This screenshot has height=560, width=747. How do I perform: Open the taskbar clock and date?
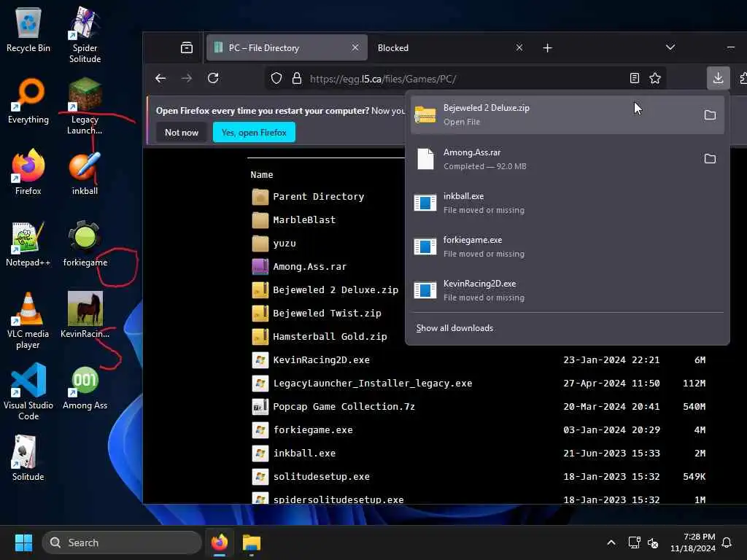[x=692, y=542]
